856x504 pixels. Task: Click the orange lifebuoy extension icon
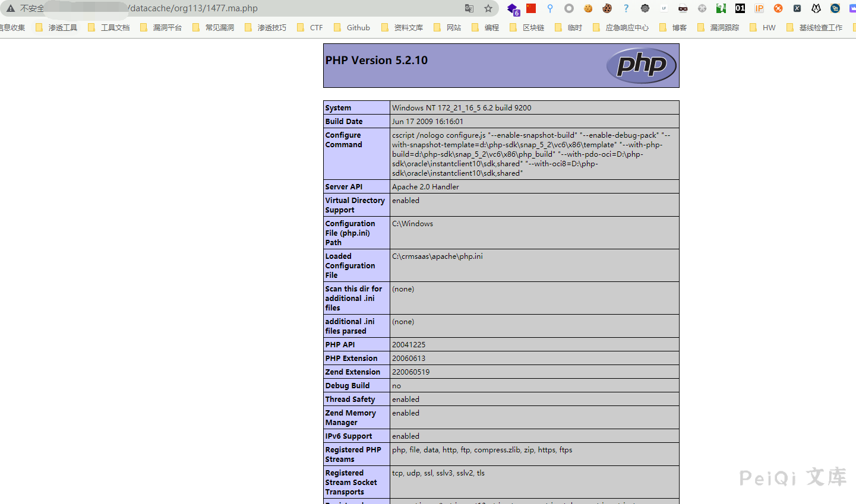[778, 8]
